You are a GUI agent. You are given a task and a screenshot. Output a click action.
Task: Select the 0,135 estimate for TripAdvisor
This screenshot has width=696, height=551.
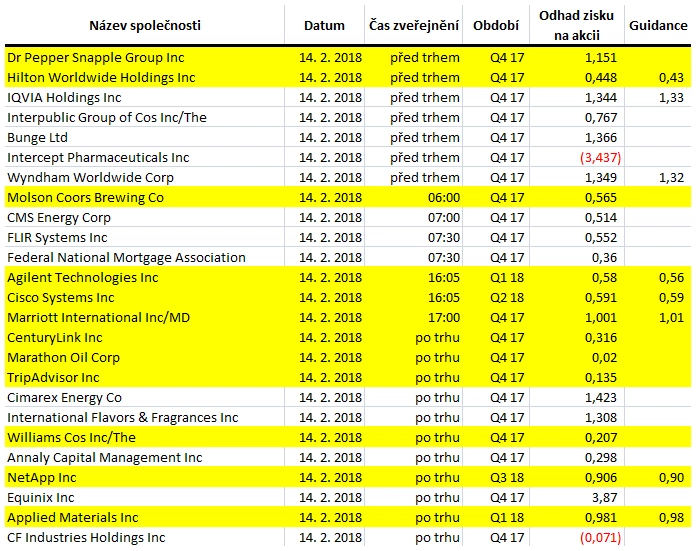601,377
